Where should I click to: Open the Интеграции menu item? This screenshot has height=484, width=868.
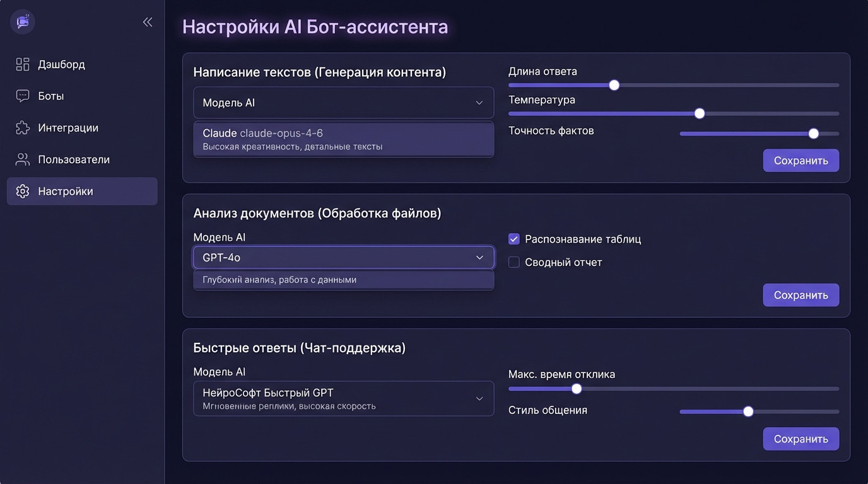pos(68,128)
